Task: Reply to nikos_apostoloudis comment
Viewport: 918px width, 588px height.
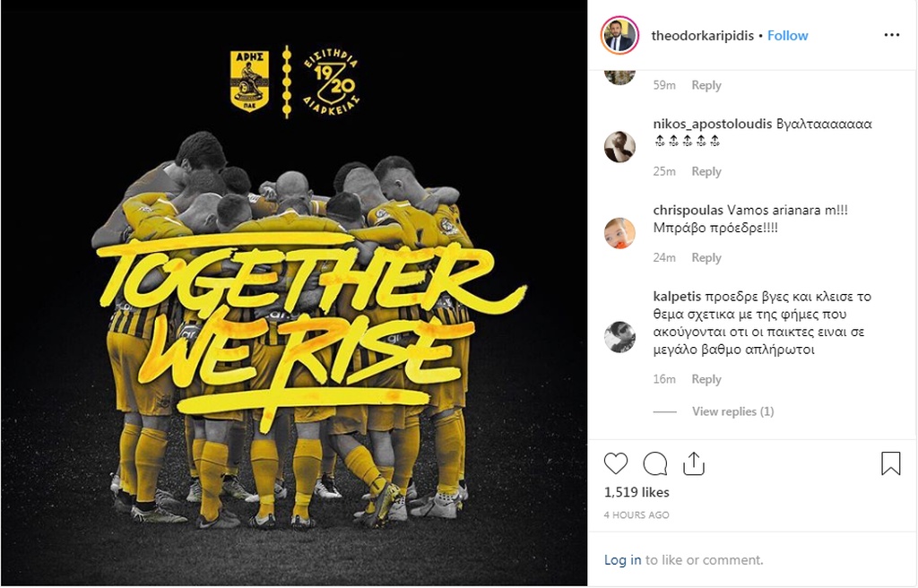Action: [x=706, y=171]
